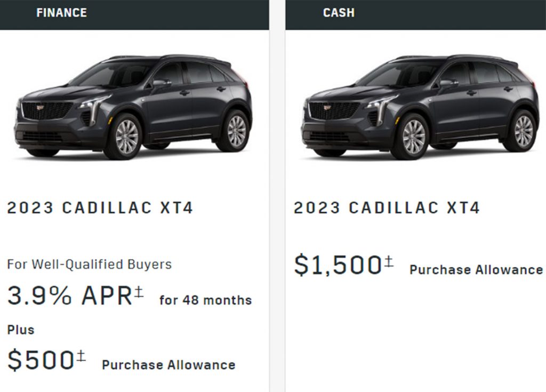
Task: Click the 3.9% APR offer text
Action: coord(70,295)
